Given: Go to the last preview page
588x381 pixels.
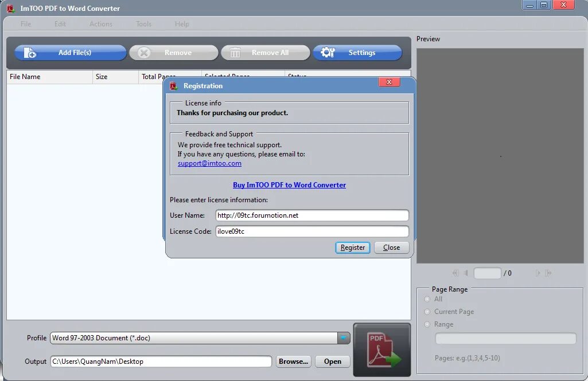Looking at the screenshot, I should point(548,273).
